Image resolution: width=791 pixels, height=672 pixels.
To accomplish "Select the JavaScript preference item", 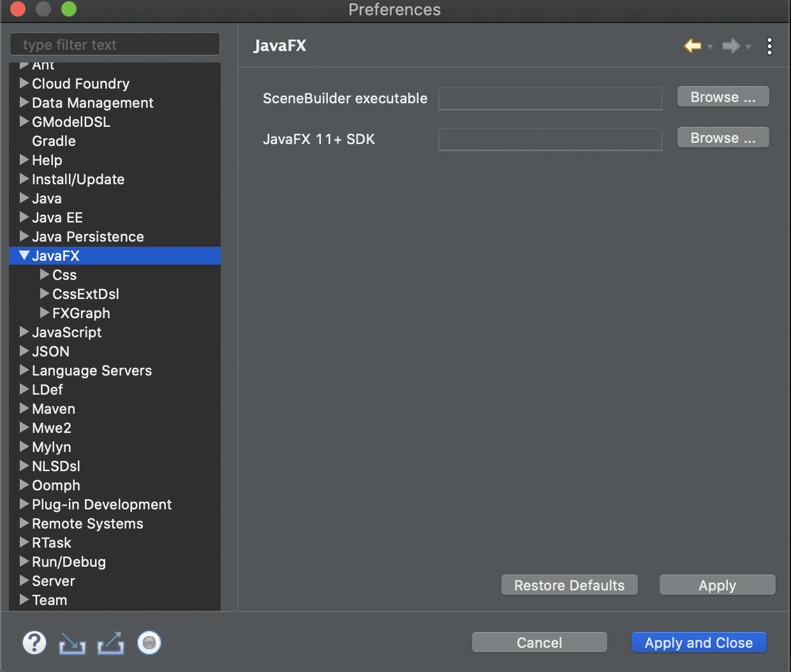I will click(x=67, y=332).
